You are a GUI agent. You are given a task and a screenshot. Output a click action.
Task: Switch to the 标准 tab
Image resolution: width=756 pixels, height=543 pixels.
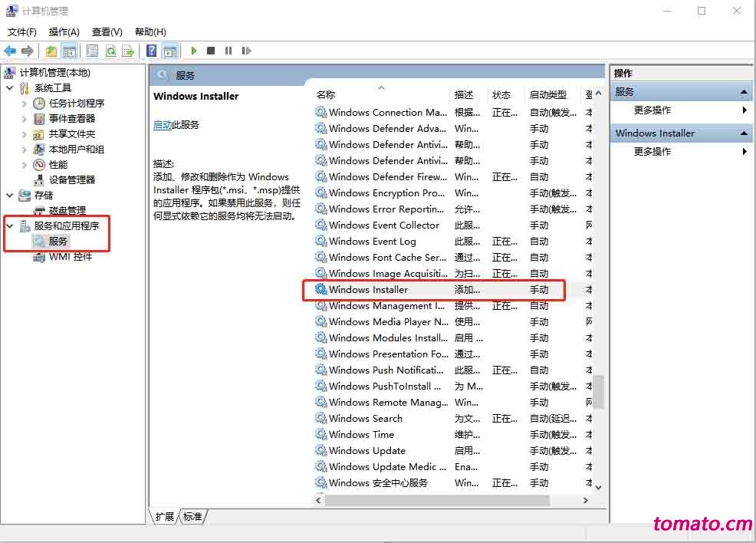[x=193, y=516]
